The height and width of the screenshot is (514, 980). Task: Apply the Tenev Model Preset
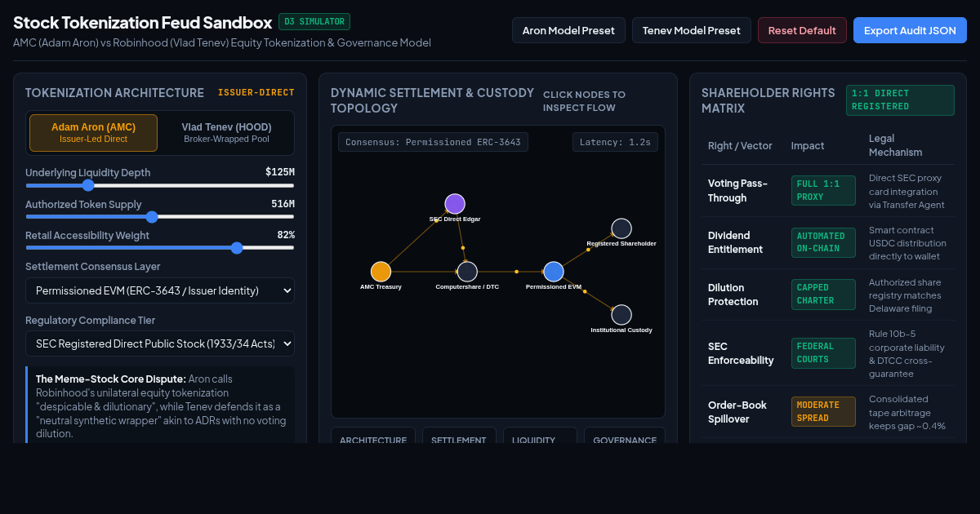click(692, 30)
